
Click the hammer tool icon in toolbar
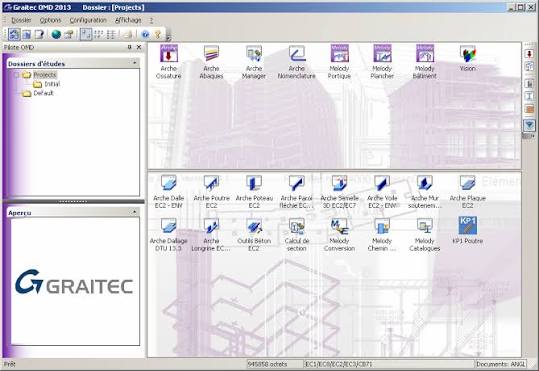pos(69,34)
